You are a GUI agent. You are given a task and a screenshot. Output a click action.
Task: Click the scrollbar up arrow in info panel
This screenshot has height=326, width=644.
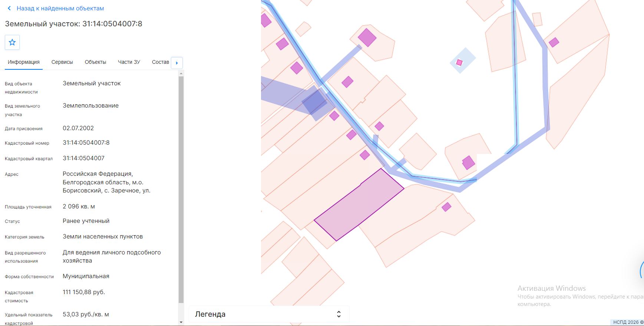(x=181, y=73)
